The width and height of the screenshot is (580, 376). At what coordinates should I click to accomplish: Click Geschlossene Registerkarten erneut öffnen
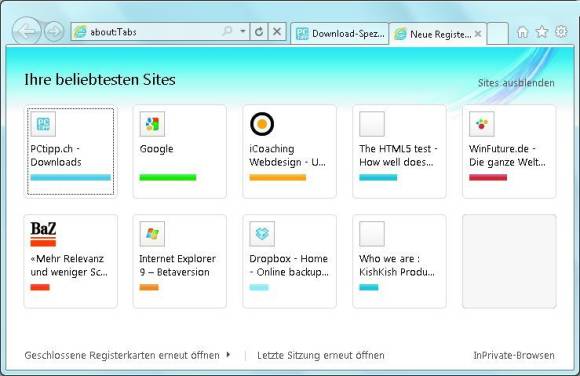point(122,355)
